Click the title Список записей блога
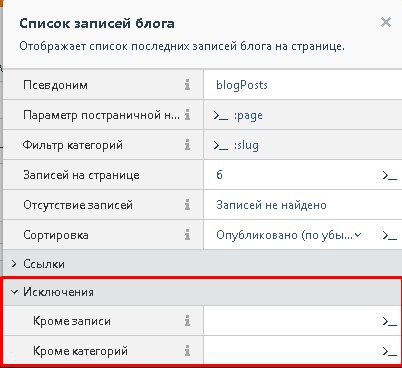The width and height of the screenshot is (402, 368). pyautogui.click(x=97, y=23)
